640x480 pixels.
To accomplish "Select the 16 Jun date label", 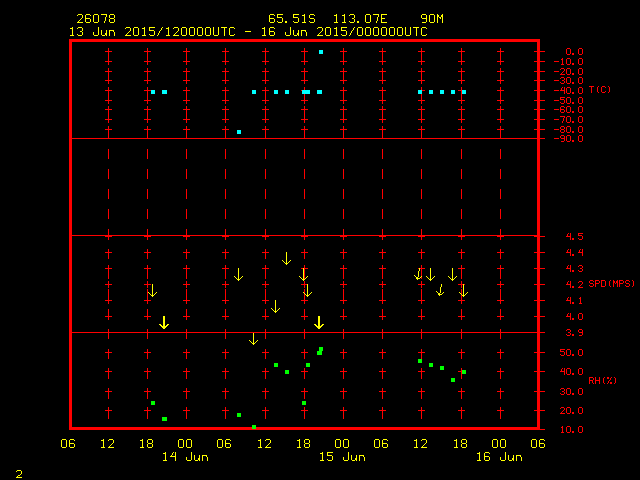I will click(498, 457).
